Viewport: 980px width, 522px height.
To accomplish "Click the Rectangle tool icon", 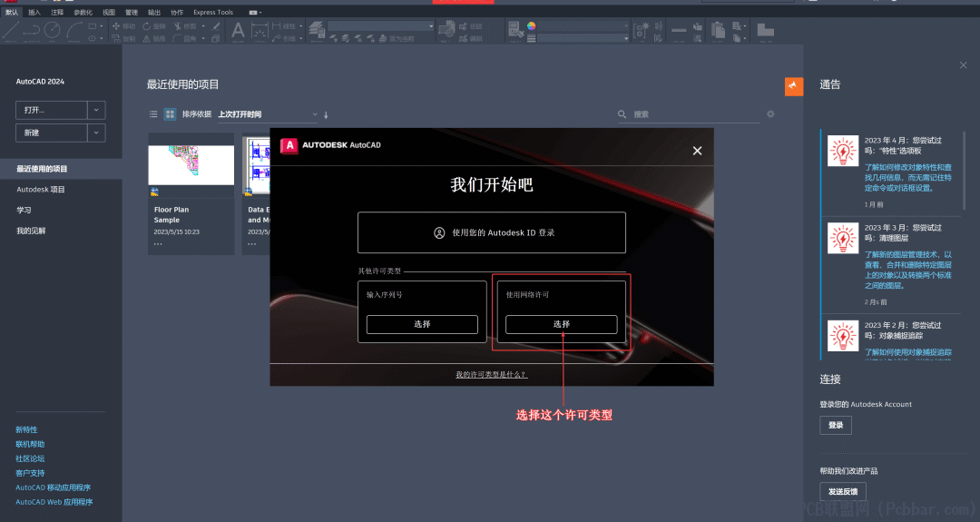I will click(x=93, y=26).
